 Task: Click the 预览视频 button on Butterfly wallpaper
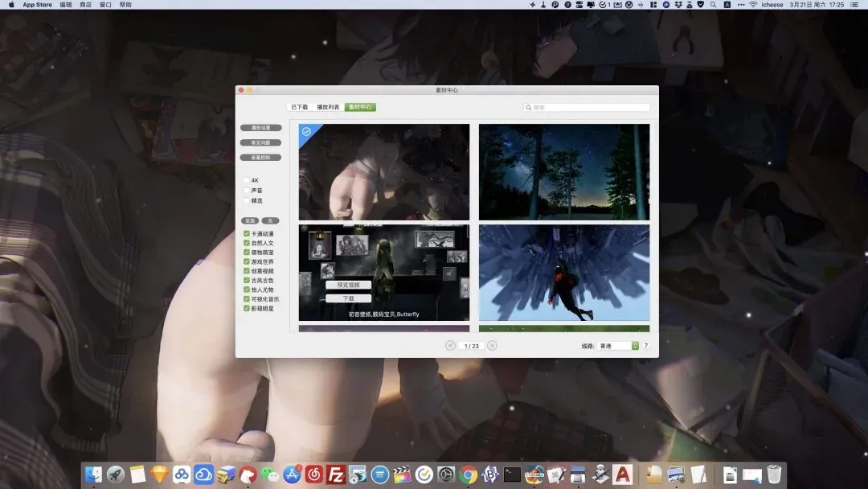[x=348, y=285]
